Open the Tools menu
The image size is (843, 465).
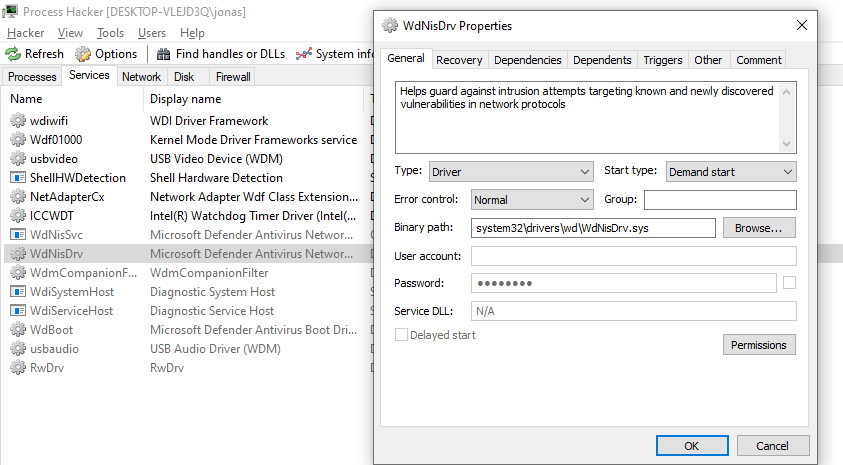[110, 33]
